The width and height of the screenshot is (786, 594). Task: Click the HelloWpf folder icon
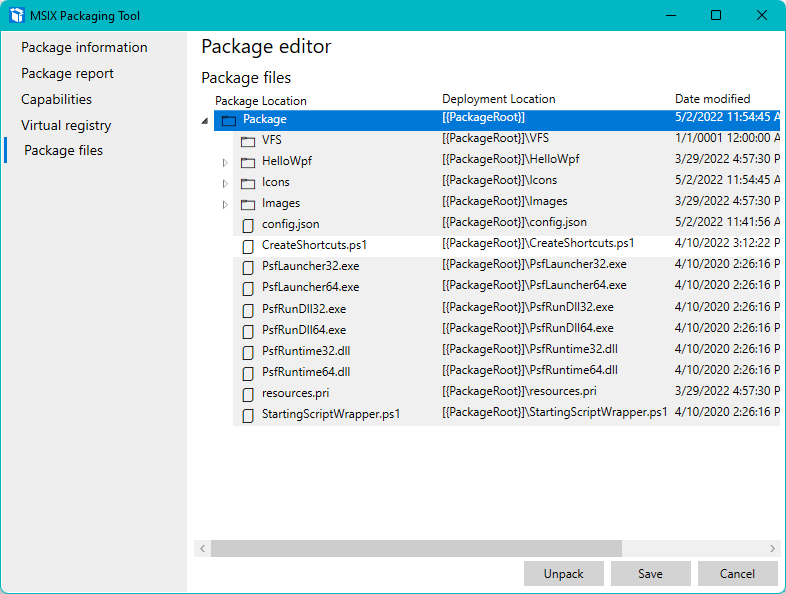248,162
